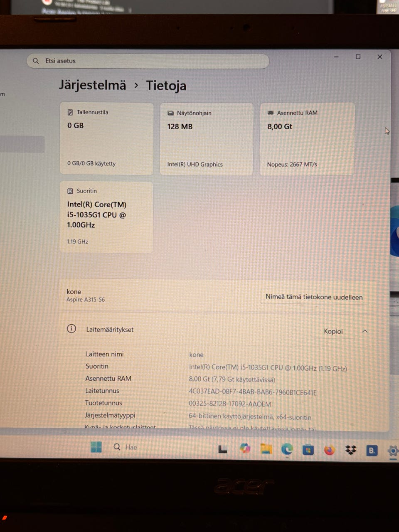This screenshot has width=399, height=532.
Task: Open Microsoft Store from the taskbar
Action: tap(308, 450)
